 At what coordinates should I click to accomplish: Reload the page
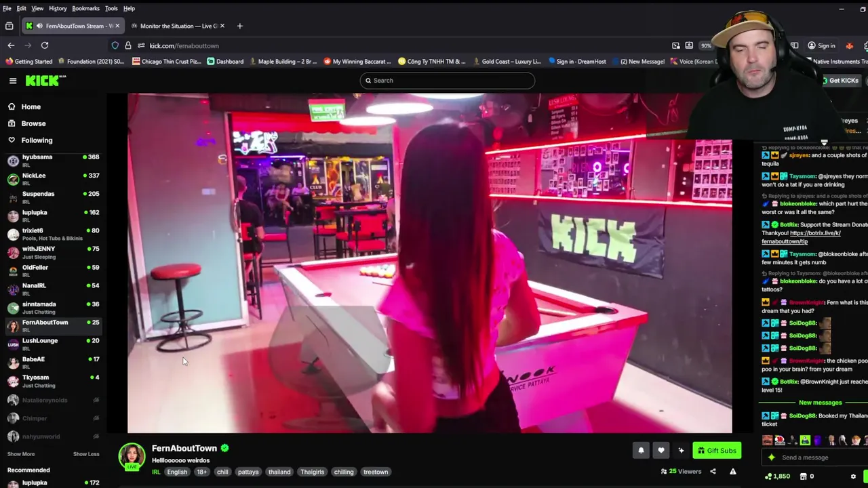[45, 45]
